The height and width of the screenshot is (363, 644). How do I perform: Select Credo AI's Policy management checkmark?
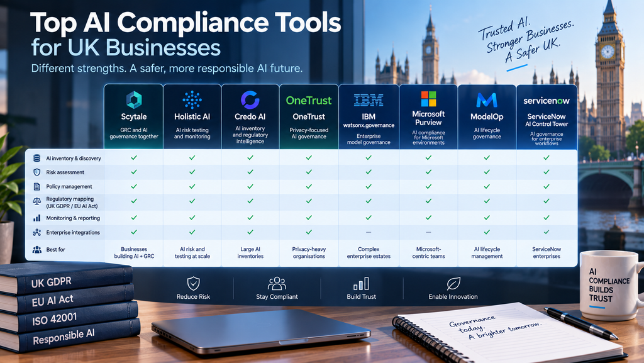coord(250,186)
